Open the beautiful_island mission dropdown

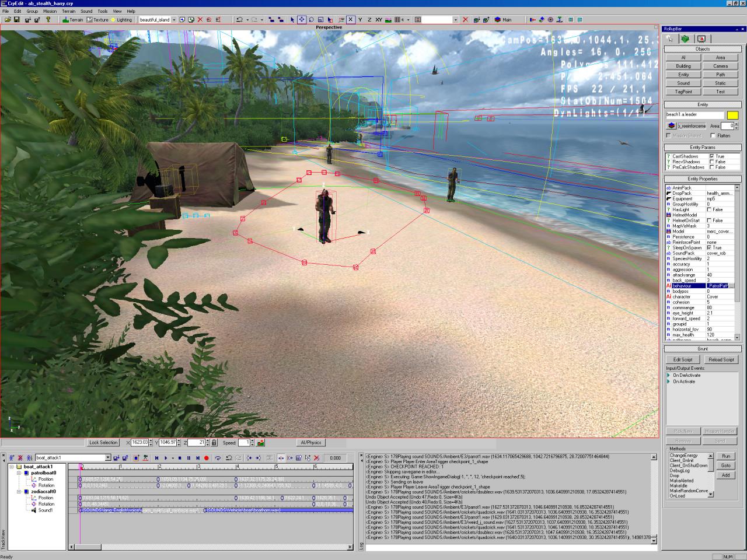coord(174,20)
